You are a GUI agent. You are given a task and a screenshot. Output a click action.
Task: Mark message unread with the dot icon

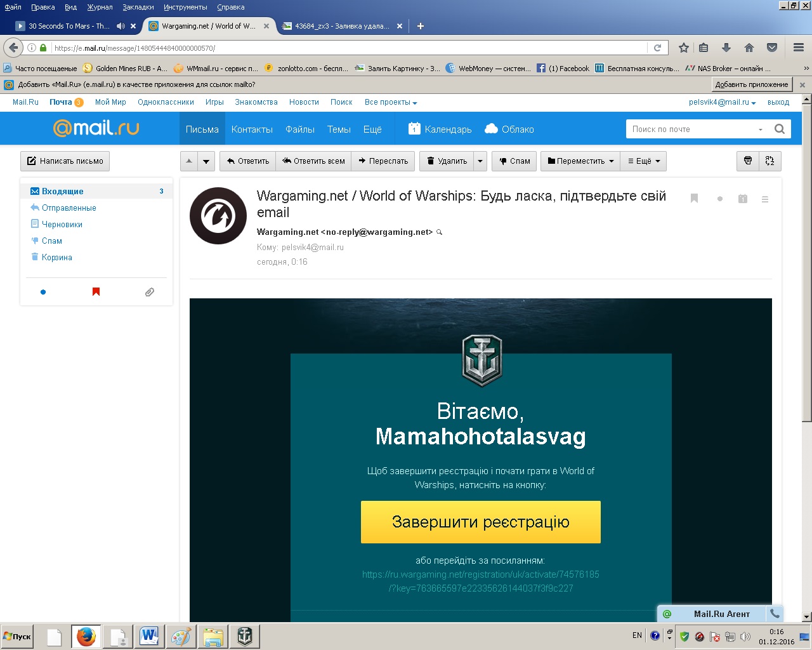click(x=720, y=199)
